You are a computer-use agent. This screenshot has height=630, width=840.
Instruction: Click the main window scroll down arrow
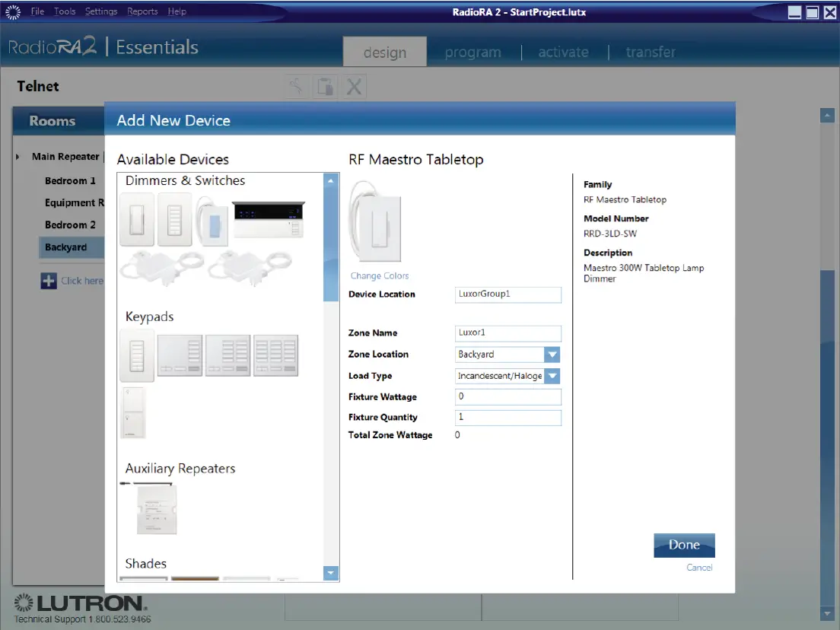pyautogui.click(x=827, y=614)
